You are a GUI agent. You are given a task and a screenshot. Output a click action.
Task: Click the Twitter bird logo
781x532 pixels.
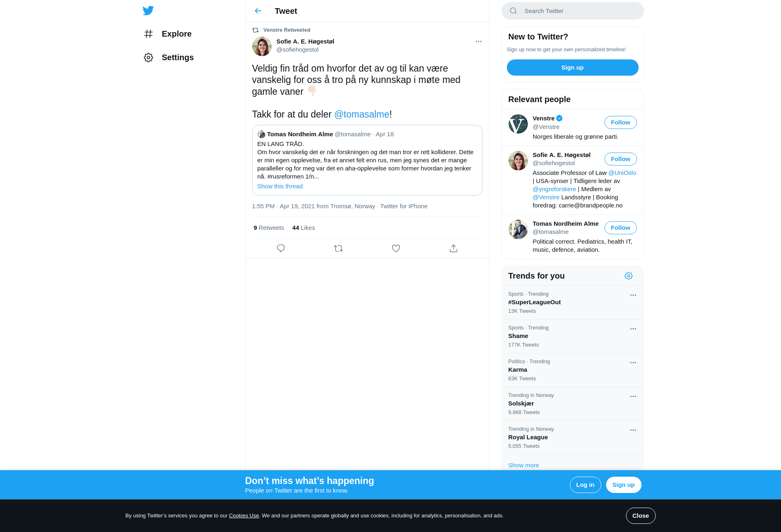pyautogui.click(x=148, y=11)
